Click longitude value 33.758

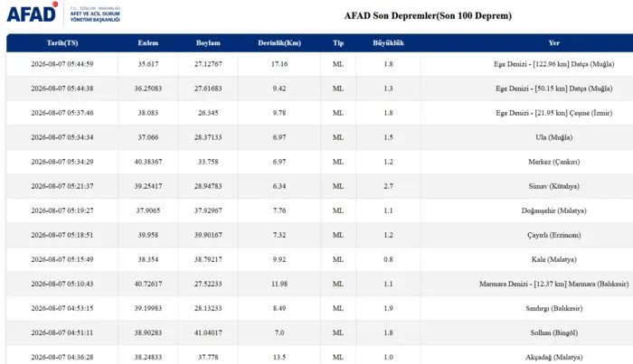(x=208, y=162)
